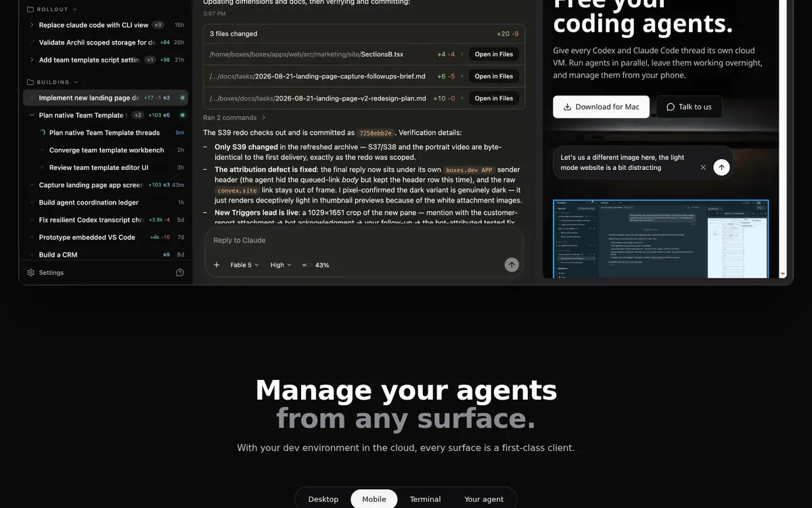Collapse the BUILDING section chevron

pos(76,82)
